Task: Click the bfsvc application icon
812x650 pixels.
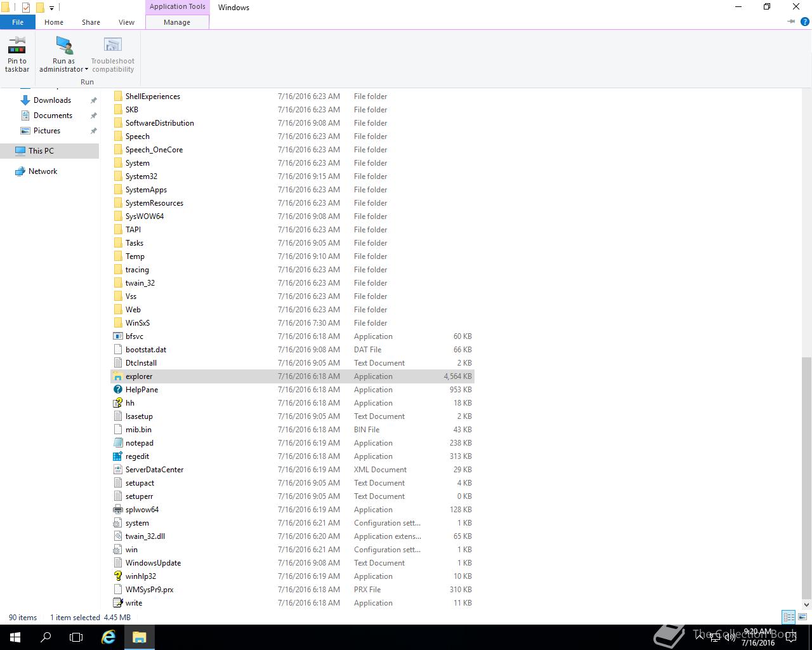Action: pyautogui.click(x=117, y=336)
